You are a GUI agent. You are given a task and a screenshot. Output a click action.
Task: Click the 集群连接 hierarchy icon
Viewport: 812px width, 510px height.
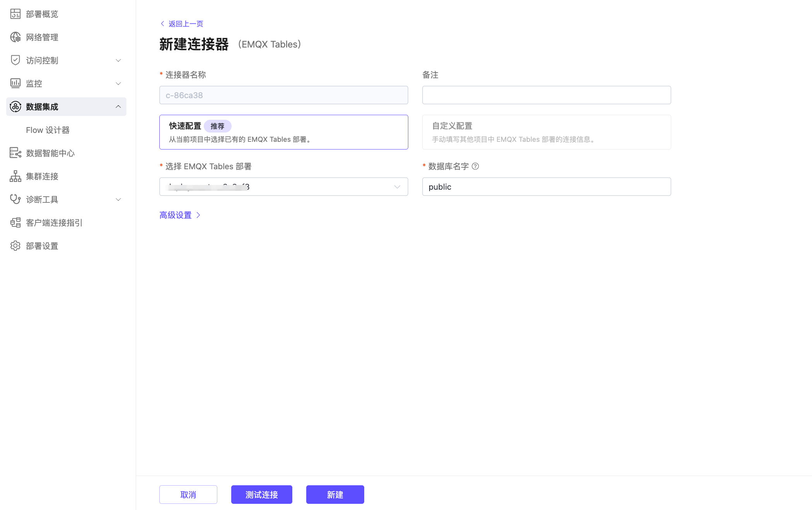(15, 176)
